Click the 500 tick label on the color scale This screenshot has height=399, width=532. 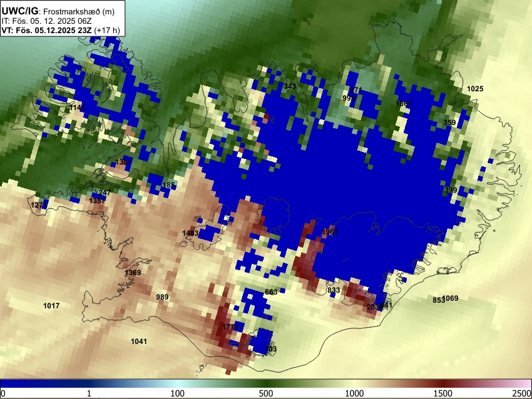(265, 393)
